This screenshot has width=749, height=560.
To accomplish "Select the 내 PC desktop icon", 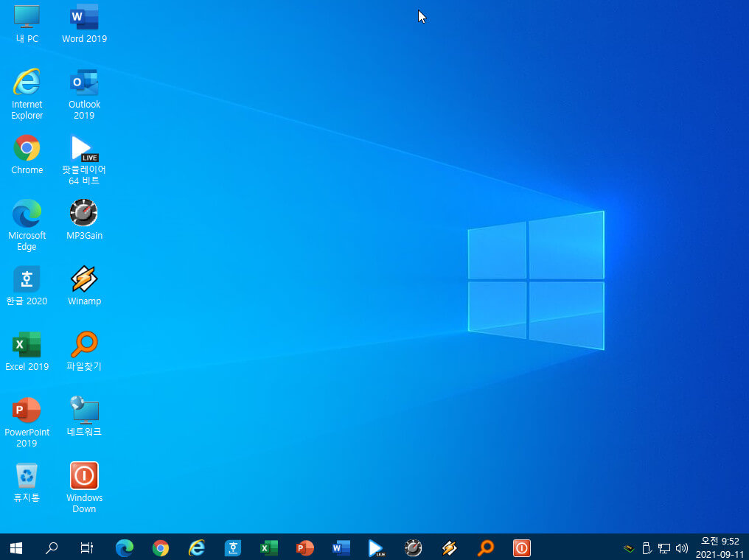I will coord(27,24).
